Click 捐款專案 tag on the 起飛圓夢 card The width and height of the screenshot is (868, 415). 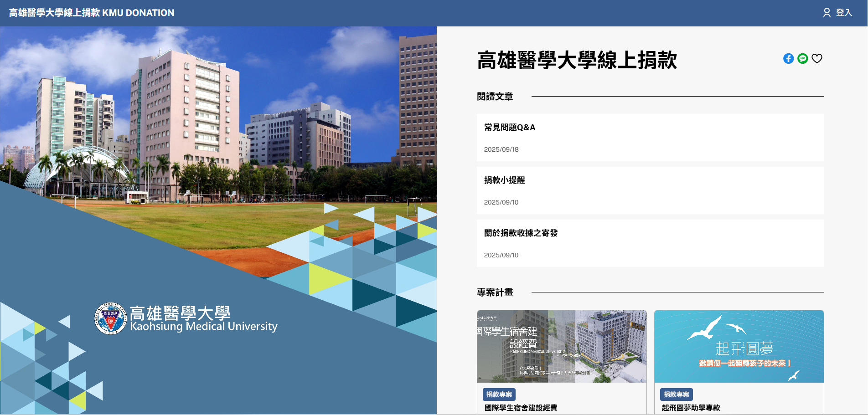(x=676, y=395)
